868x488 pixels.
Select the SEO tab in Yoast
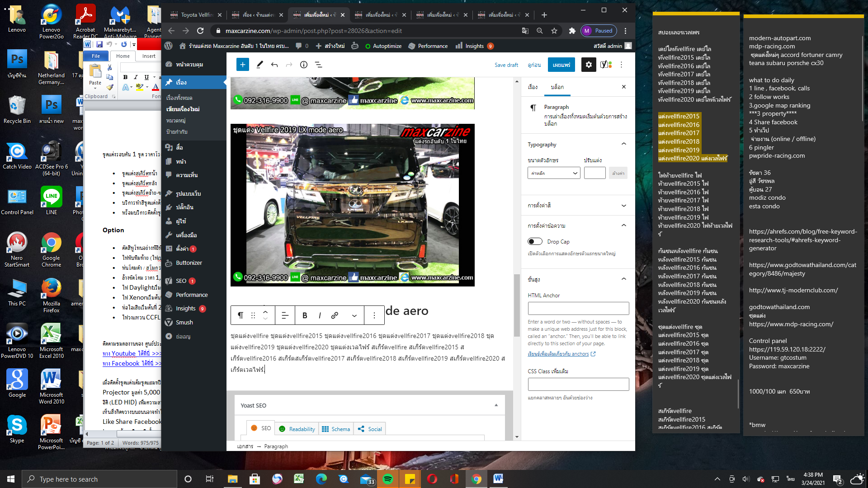[261, 428]
